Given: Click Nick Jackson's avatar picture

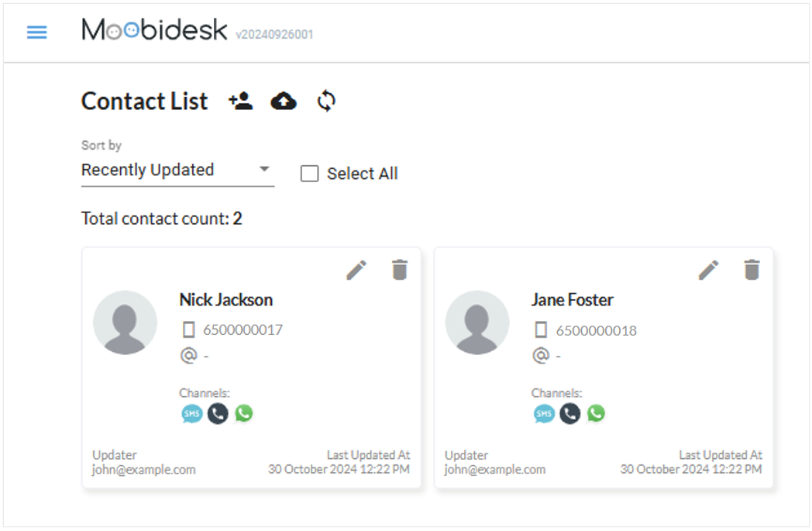Looking at the screenshot, I should pyautogui.click(x=125, y=322).
